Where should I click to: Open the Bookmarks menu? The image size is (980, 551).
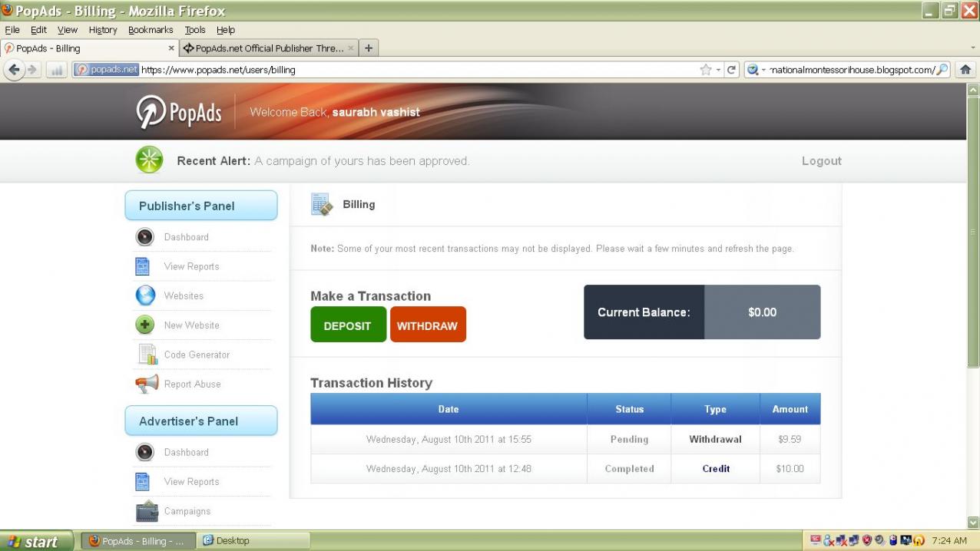tap(151, 30)
